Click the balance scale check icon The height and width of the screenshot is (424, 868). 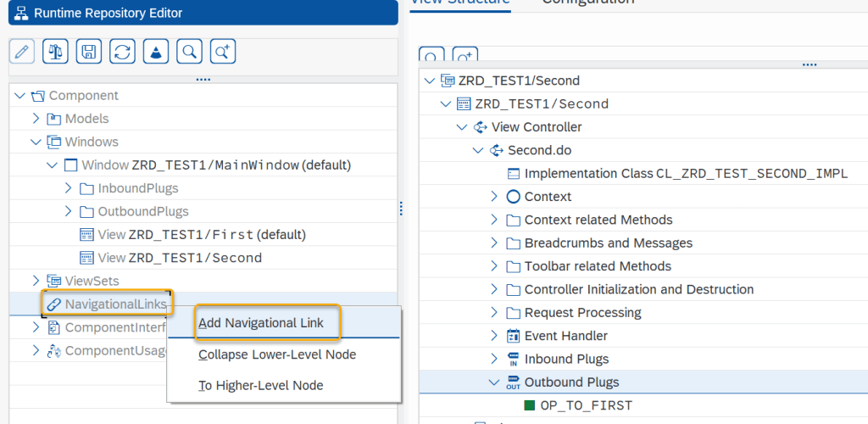[x=56, y=51]
